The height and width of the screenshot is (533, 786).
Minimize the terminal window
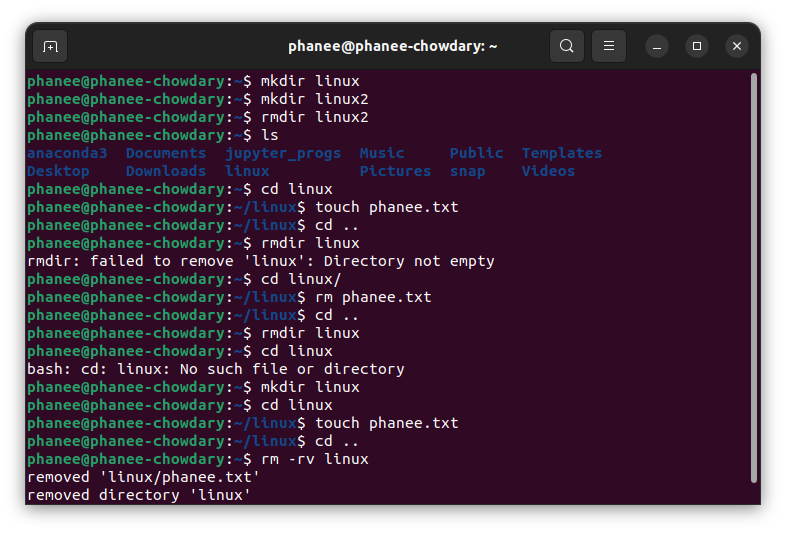point(657,46)
